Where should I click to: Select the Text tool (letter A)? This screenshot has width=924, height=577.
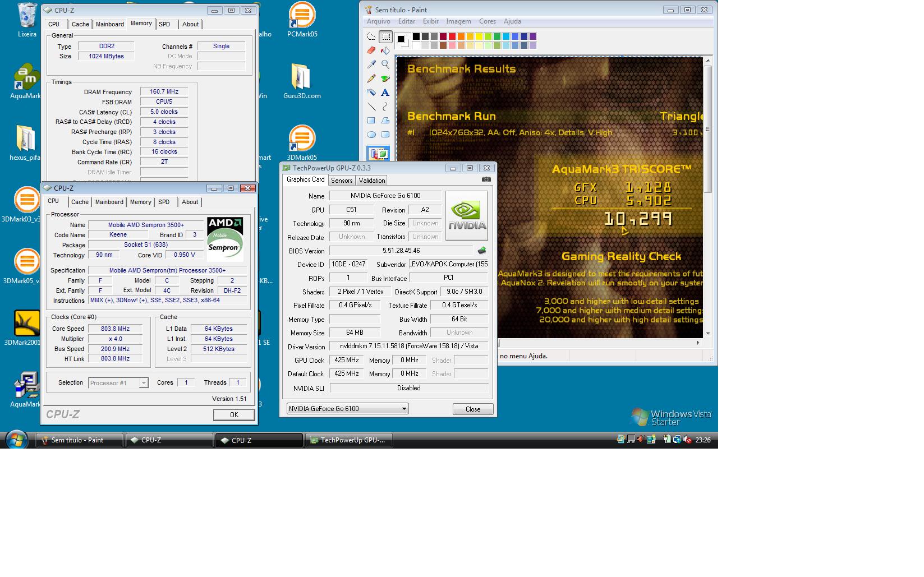pyautogui.click(x=385, y=93)
